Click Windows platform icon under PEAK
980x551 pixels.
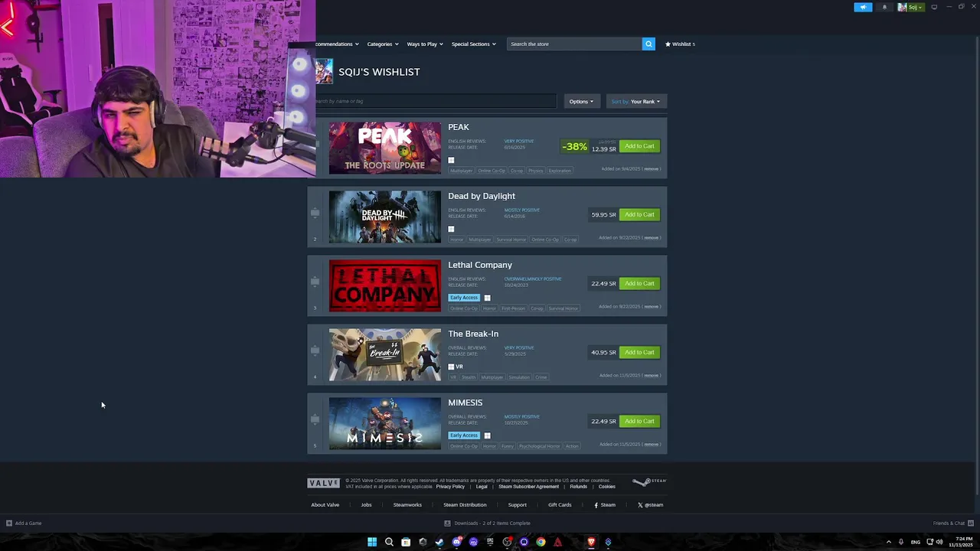click(451, 160)
